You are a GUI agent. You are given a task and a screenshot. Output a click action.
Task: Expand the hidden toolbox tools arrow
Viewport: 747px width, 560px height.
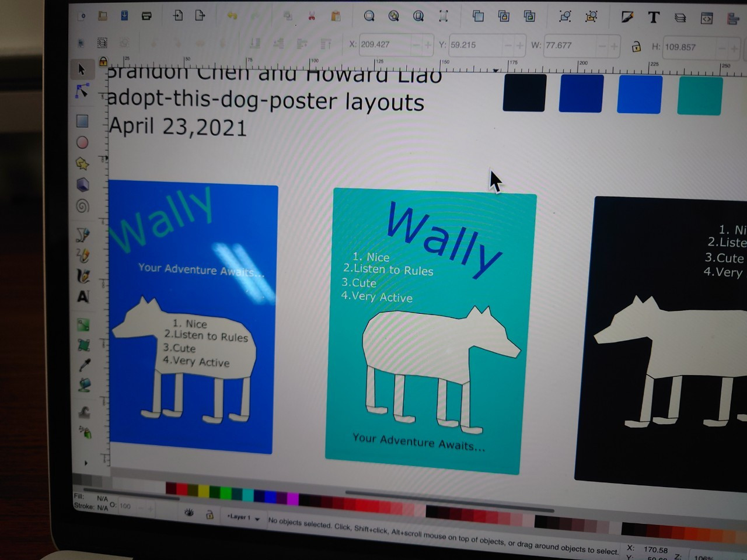click(x=86, y=463)
